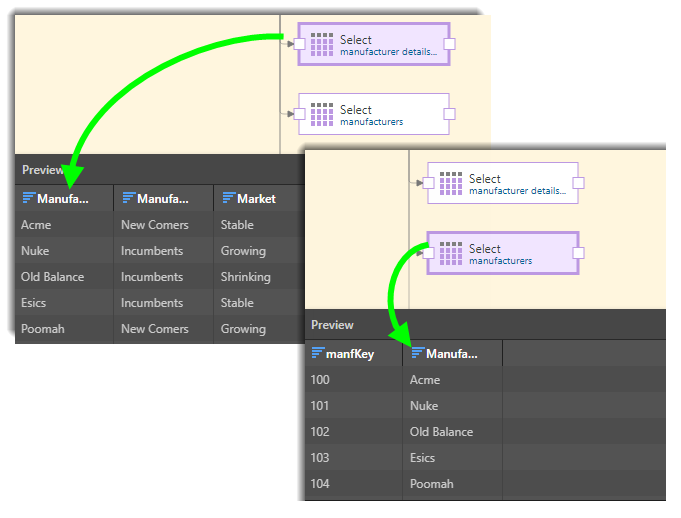This screenshot has height=518, width=681.
Task: Click input port of highlighted manufacturers node
Action: (428, 253)
